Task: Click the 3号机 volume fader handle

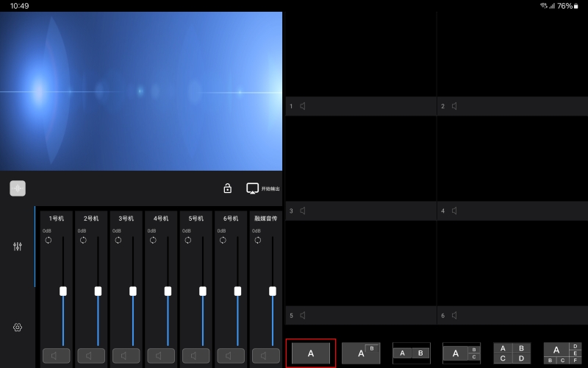Action: 133,291
